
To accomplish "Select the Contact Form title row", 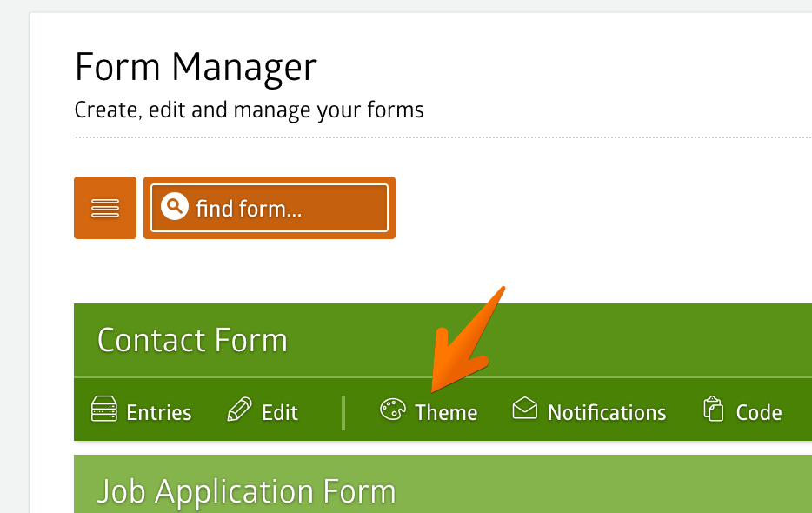I will [443, 341].
